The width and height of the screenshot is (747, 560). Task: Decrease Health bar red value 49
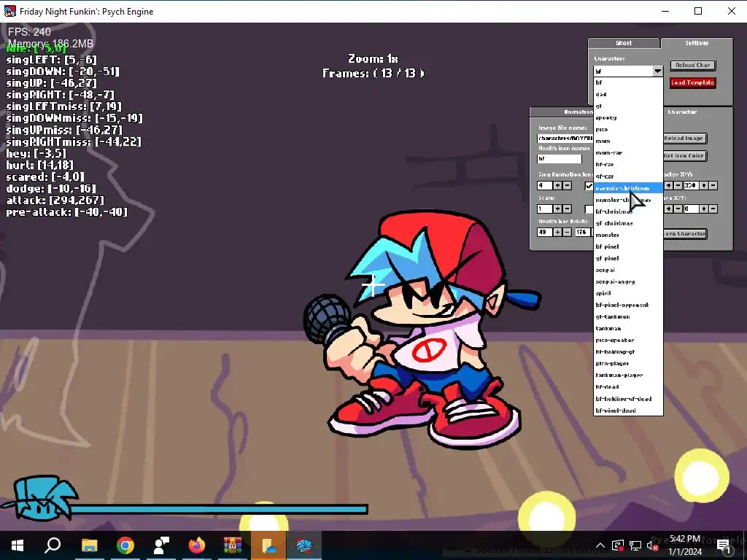point(567,233)
